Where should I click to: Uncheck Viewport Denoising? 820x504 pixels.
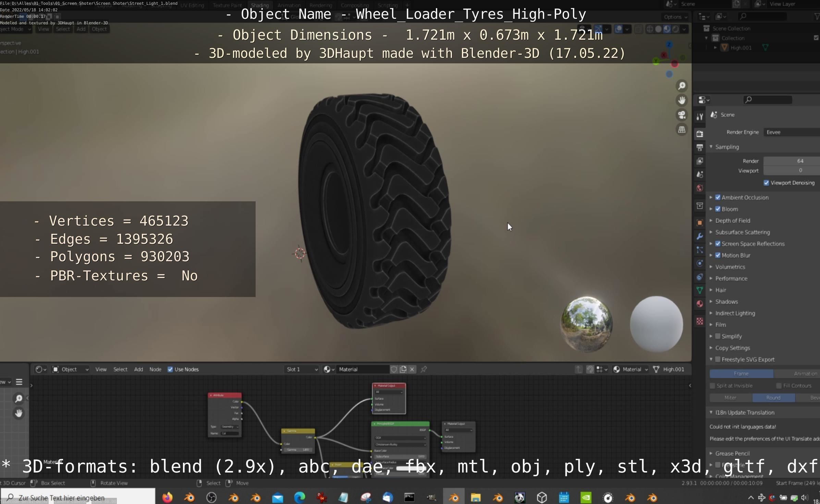[767, 183]
